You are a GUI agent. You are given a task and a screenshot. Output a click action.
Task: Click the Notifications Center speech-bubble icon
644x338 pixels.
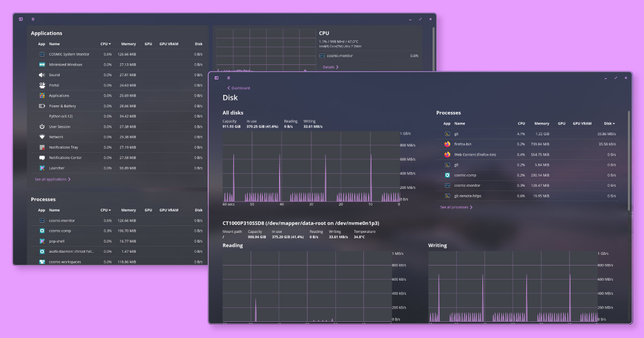[x=42, y=158]
